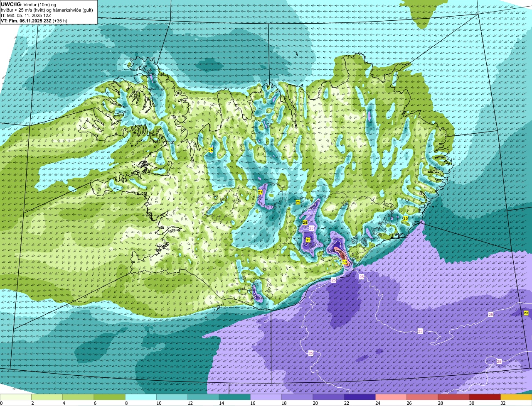Screen dimensions: 532x406
Task: Select the orange-yellow legend swatch above 32 m/s
Action: coord(516,397)
